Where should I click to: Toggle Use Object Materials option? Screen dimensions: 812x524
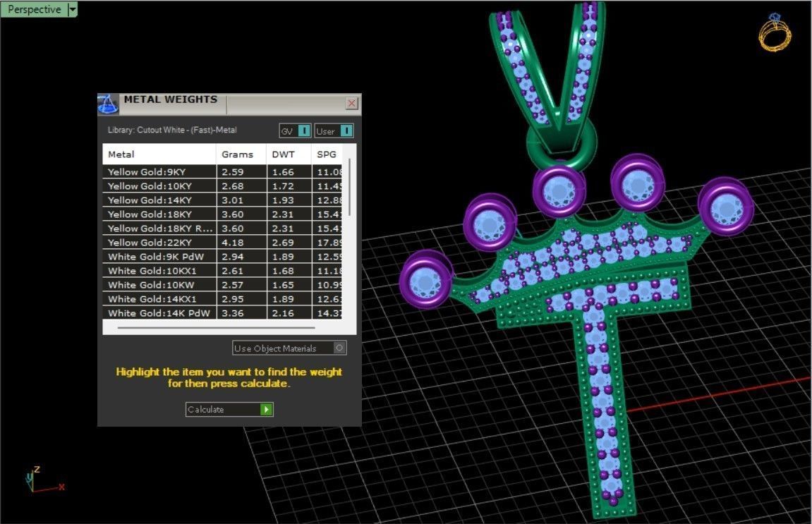[289, 348]
